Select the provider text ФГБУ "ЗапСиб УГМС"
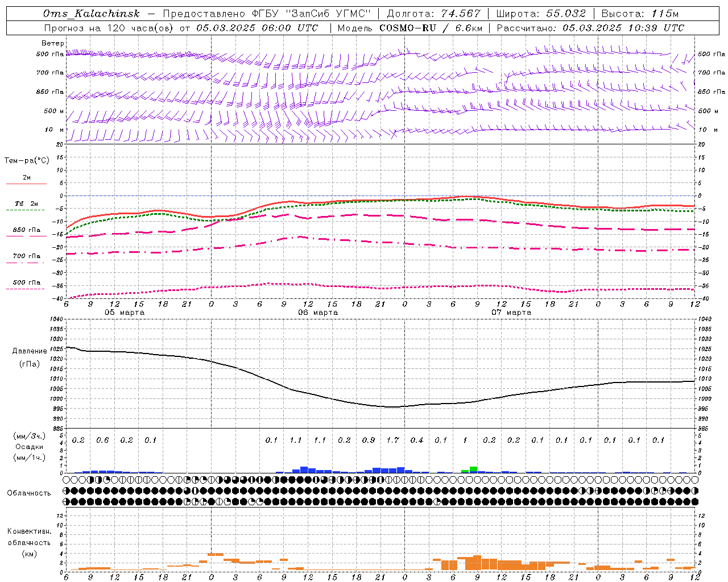This screenshot has width=728, height=582. (311, 14)
